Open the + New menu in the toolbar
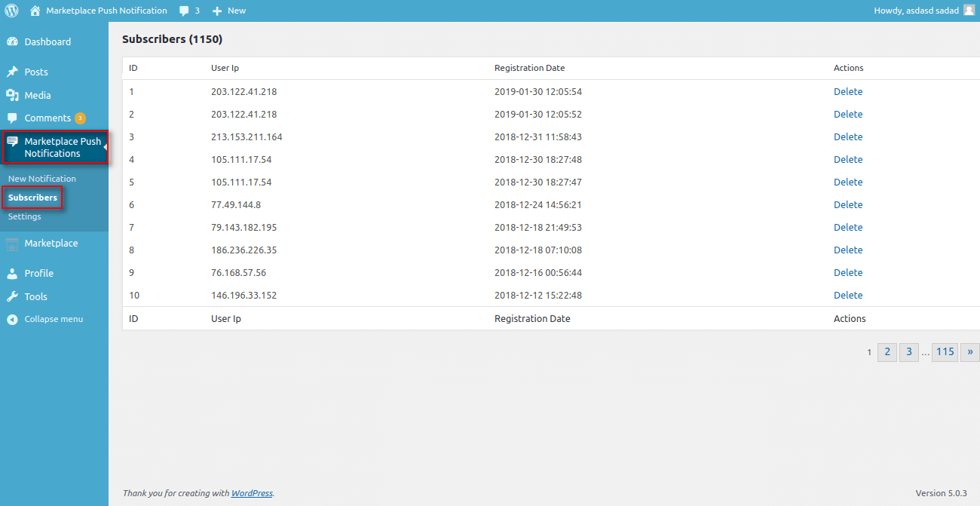 (228, 10)
